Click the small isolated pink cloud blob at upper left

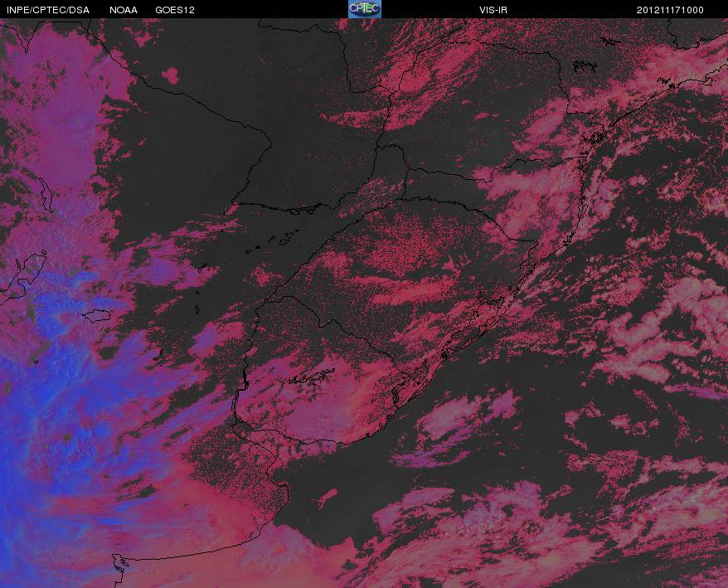coord(171,75)
